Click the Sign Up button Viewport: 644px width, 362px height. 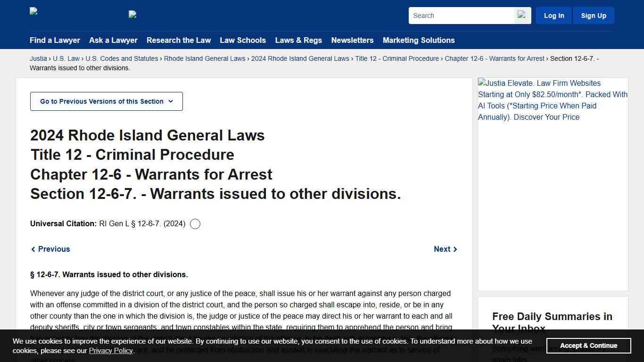click(x=594, y=15)
